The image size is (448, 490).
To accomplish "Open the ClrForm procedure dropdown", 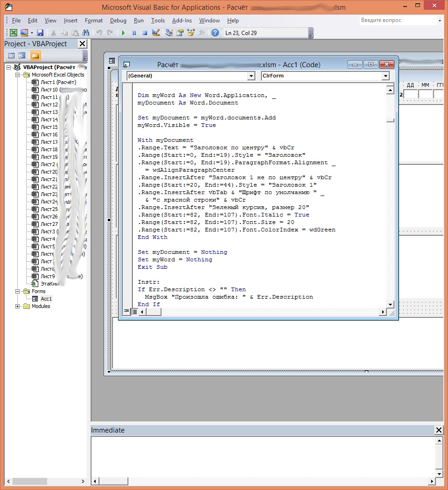I will [x=385, y=76].
